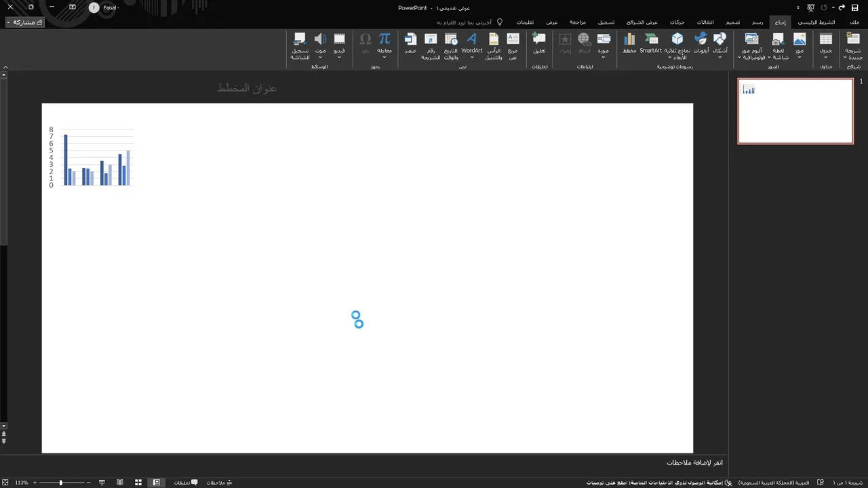Adjust the zoom slider handle

click(x=61, y=483)
